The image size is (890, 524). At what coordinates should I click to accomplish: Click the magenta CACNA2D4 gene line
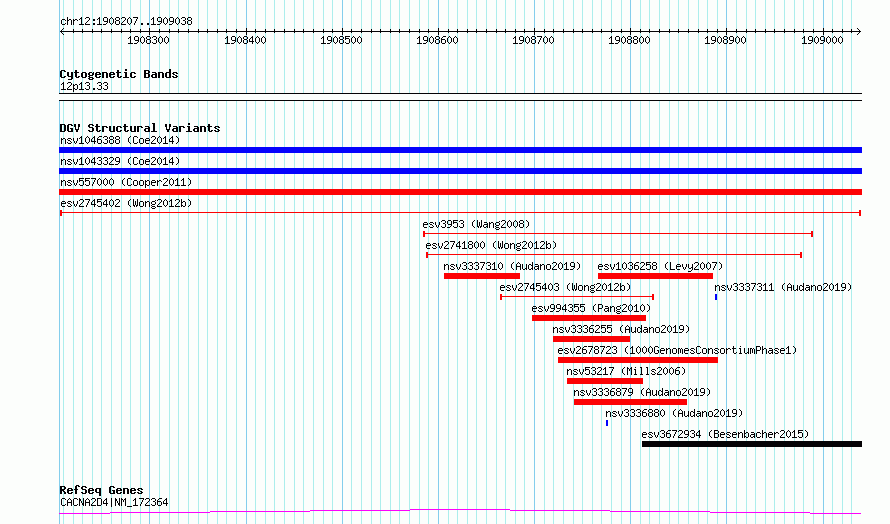[x=460, y=512]
